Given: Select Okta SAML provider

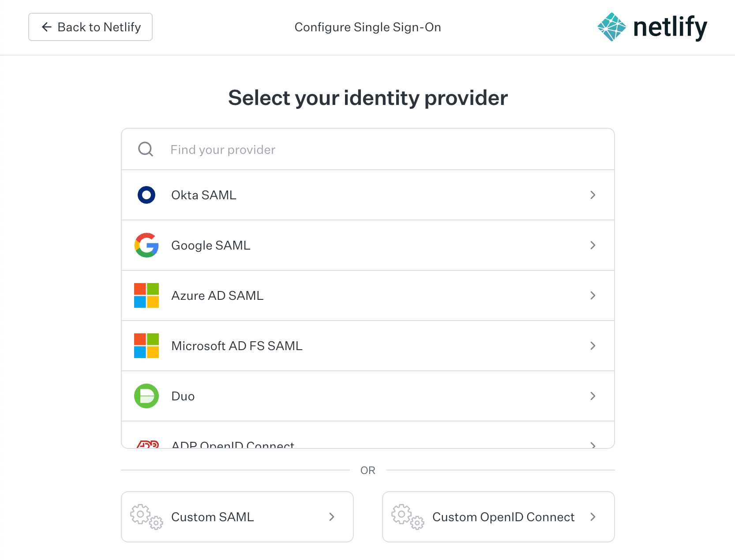Looking at the screenshot, I should coord(368,195).
